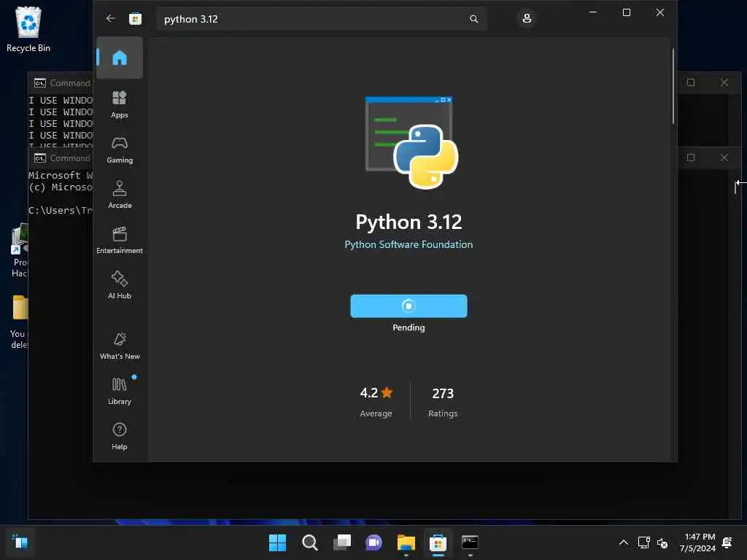Click the search magnifier icon in the Store search box

pyautogui.click(x=473, y=18)
